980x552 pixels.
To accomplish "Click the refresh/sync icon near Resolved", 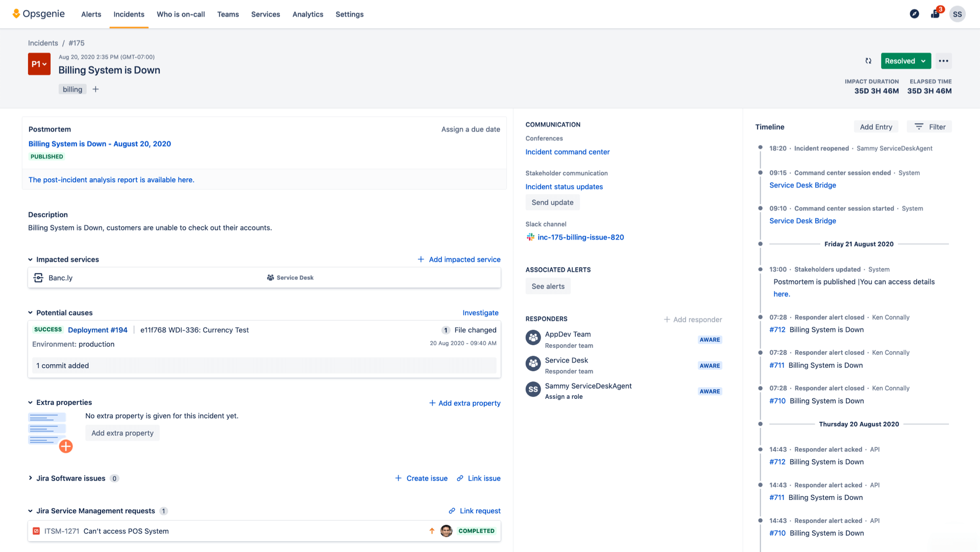I will click(868, 61).
